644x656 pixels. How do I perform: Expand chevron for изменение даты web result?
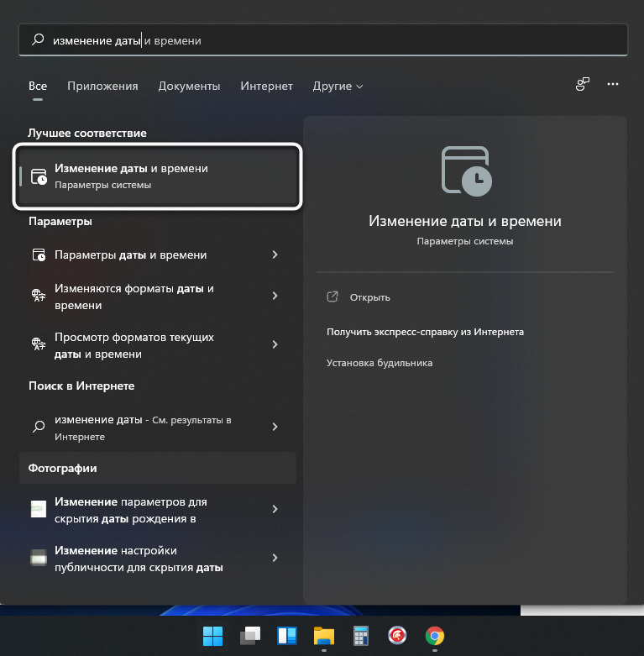275,427
